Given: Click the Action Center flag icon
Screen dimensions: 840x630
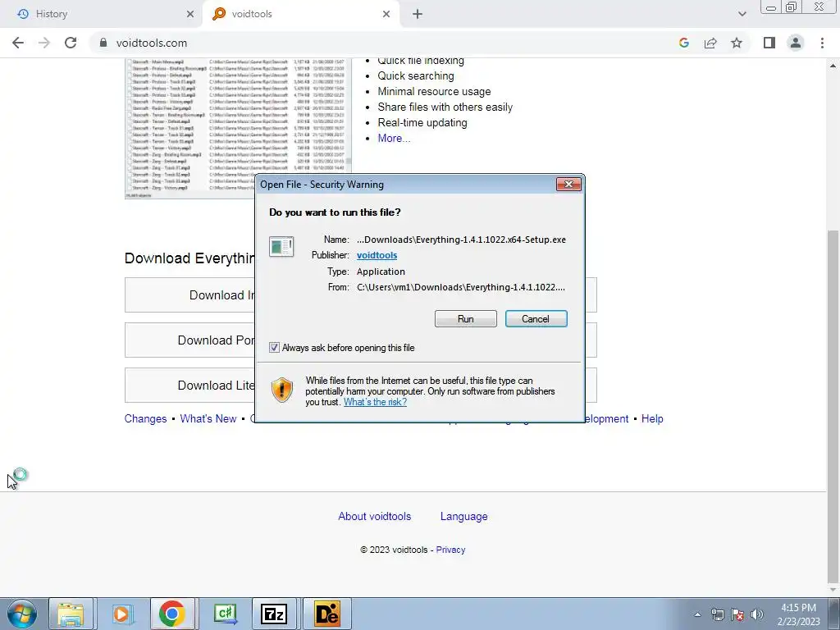Looking at the screenshot, I should click(x=737, y=614).
